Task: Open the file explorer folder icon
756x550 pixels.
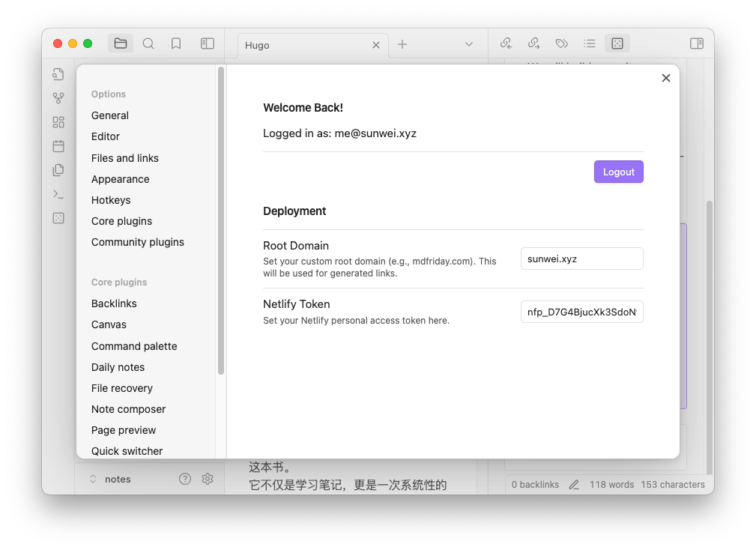Action: tap(121, 44)
